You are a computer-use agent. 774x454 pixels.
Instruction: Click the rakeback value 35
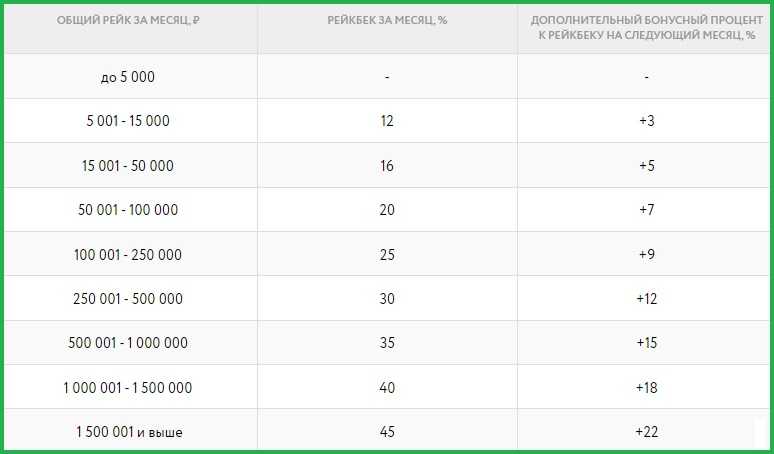(387, 343)
